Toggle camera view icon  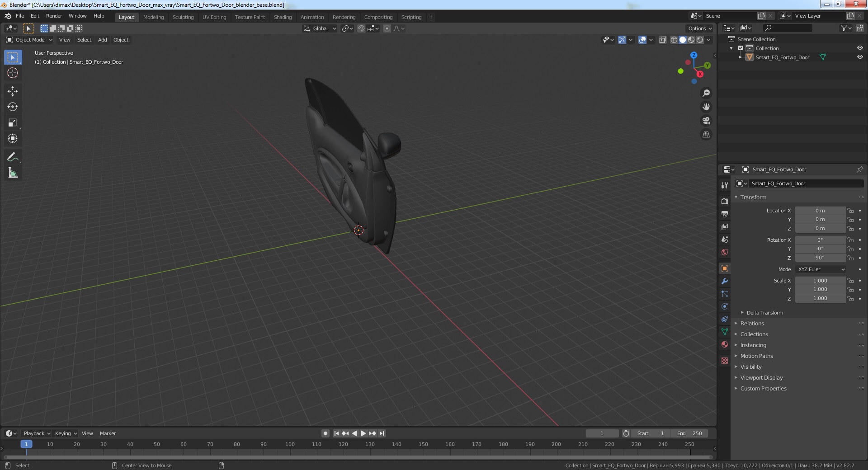click(x=706, y=121)
